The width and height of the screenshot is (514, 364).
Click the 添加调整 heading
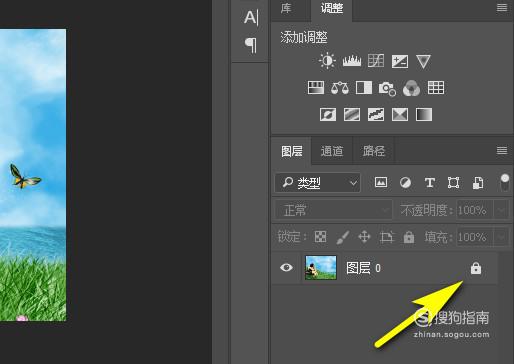pos(304,37)
